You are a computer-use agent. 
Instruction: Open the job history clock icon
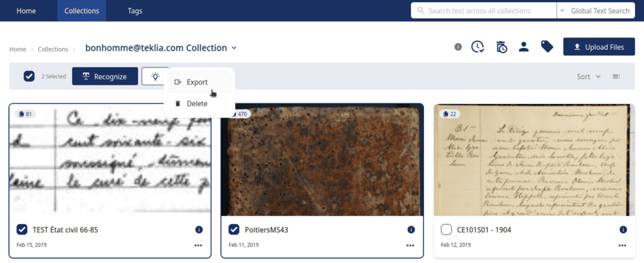coord(477,47)
